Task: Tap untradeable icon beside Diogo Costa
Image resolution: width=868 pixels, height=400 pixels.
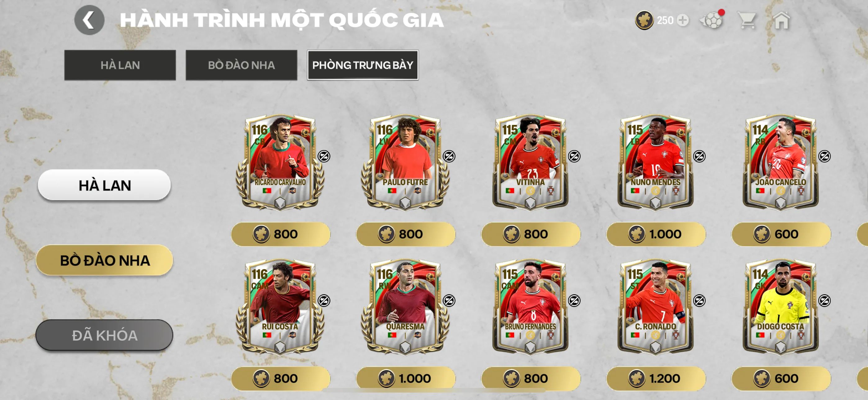Action: (824, 301)
